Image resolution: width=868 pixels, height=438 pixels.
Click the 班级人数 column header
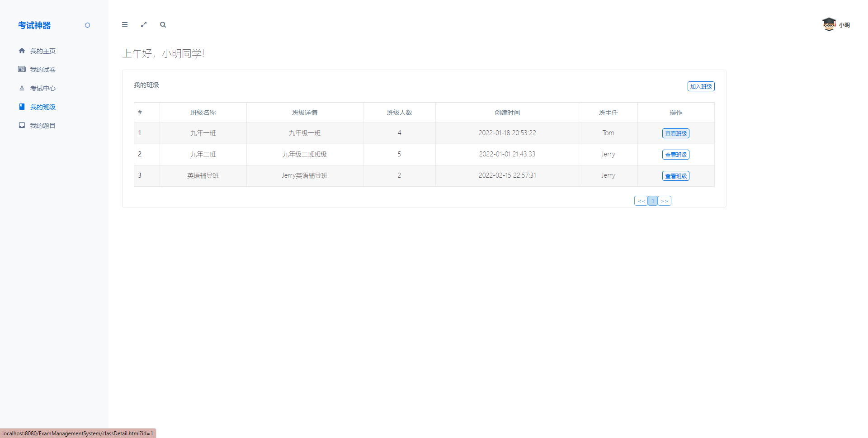(x=399, y=113)
